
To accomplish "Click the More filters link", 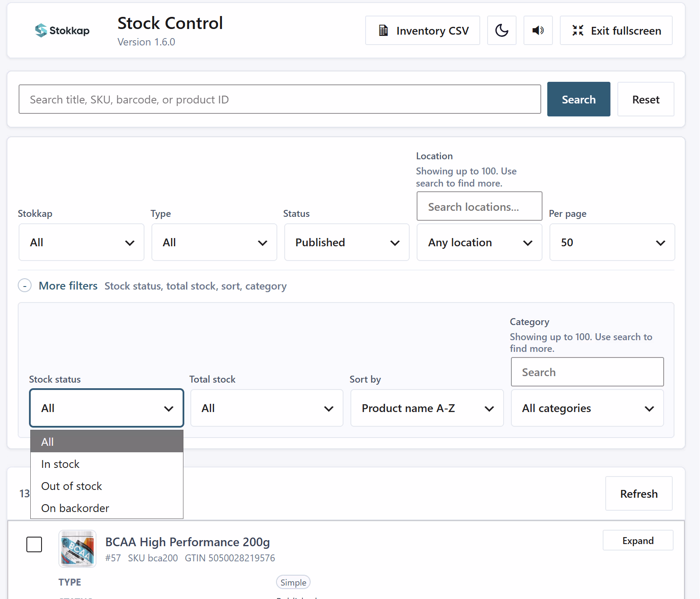I will pyautogui.click(x=68, y=286).
